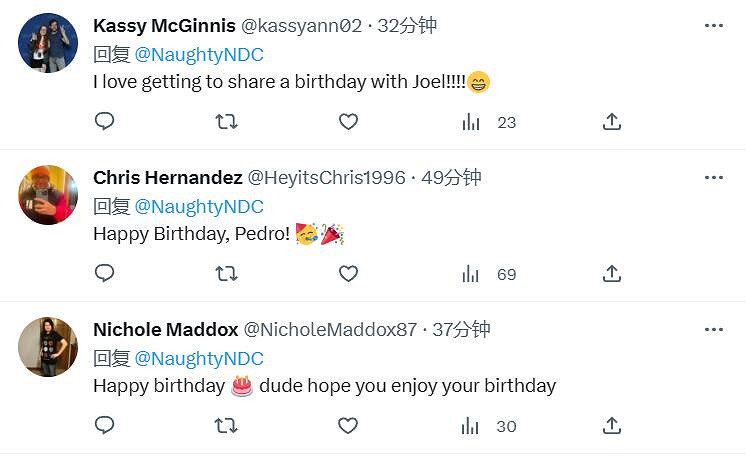Open more options for Nichole Maddox's tweet
Image resolution: width=746 pixels, height=456 pixels.
click(x=713, y=330)
